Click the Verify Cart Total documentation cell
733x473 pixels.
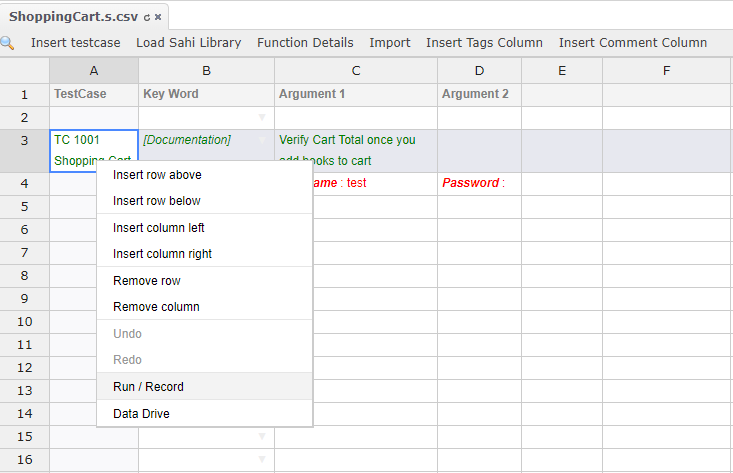pos(355,150)
